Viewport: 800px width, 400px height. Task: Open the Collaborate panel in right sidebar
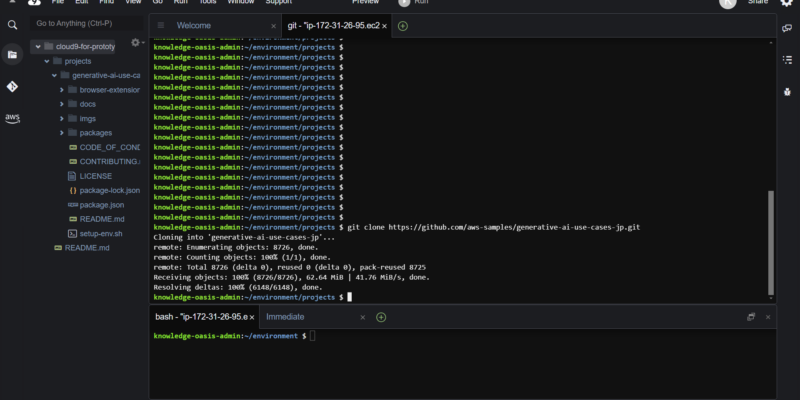788,29
